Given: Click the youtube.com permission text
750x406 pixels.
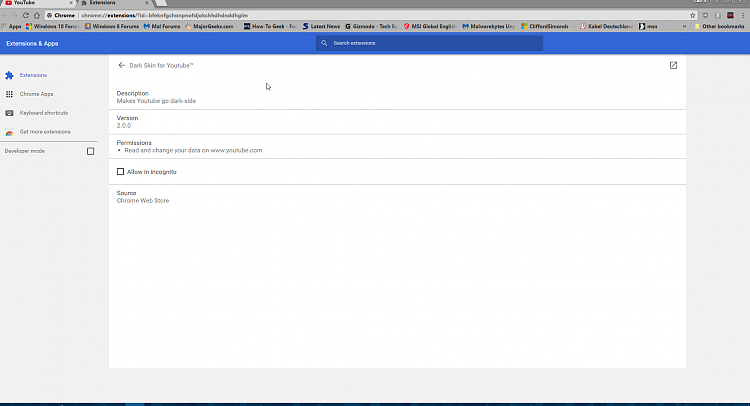Looking at the screenshot, I should coord(193,150).
